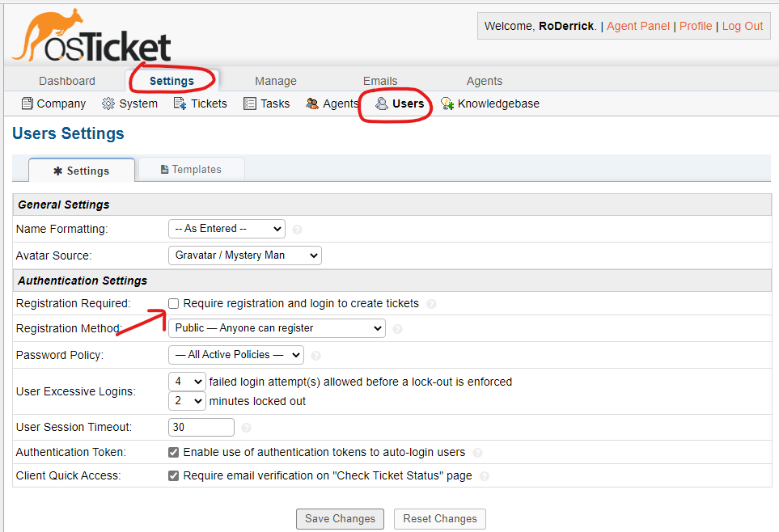The height and width of the screenshot is (532, 779).
Task: Click the Users Settings page heading
Action: (x=68, y=133)
